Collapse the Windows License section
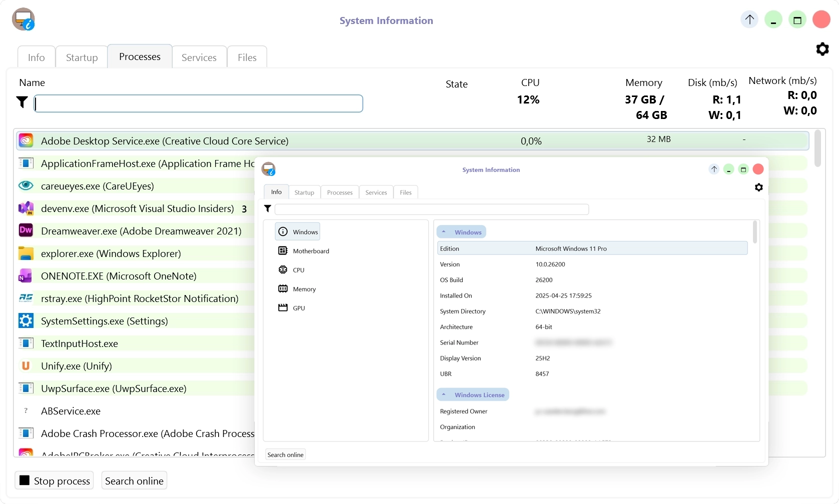Image resolution: width=839 pixels, height=504 pixels. [x=473, y=394]
